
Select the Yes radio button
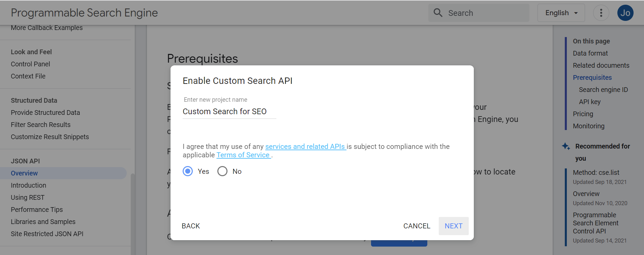pyautogui.click(x=187, y=171)
